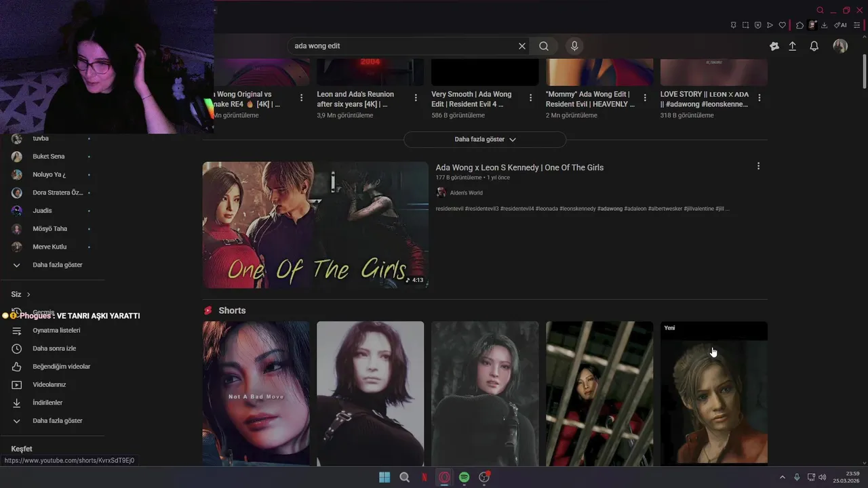Open YouTube account avatar menu
Image resolution: width=868 pixels, height=488 pixels.
click(840, 46)
